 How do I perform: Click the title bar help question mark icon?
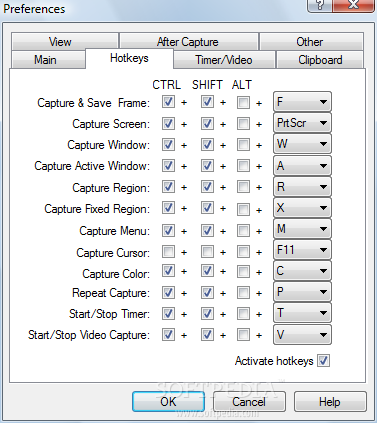pyautogui.click(x=319, y=5)
